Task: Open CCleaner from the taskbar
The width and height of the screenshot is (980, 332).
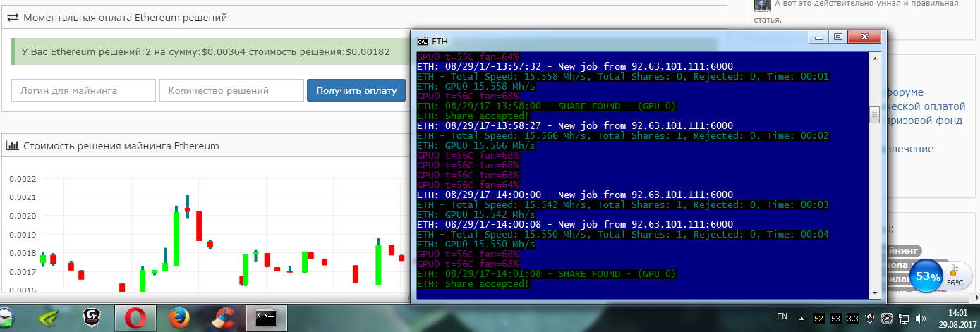Action: (225, 318)
